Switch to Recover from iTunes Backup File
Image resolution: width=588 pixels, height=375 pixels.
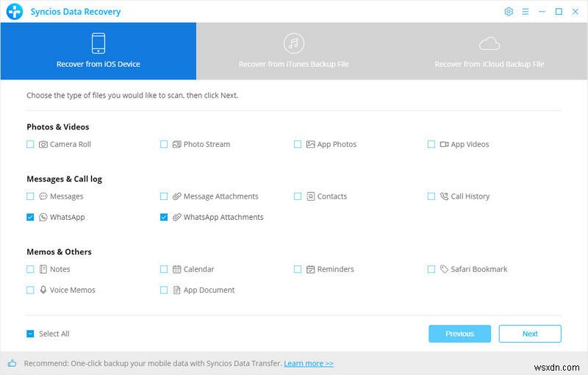tap(293, 51)
